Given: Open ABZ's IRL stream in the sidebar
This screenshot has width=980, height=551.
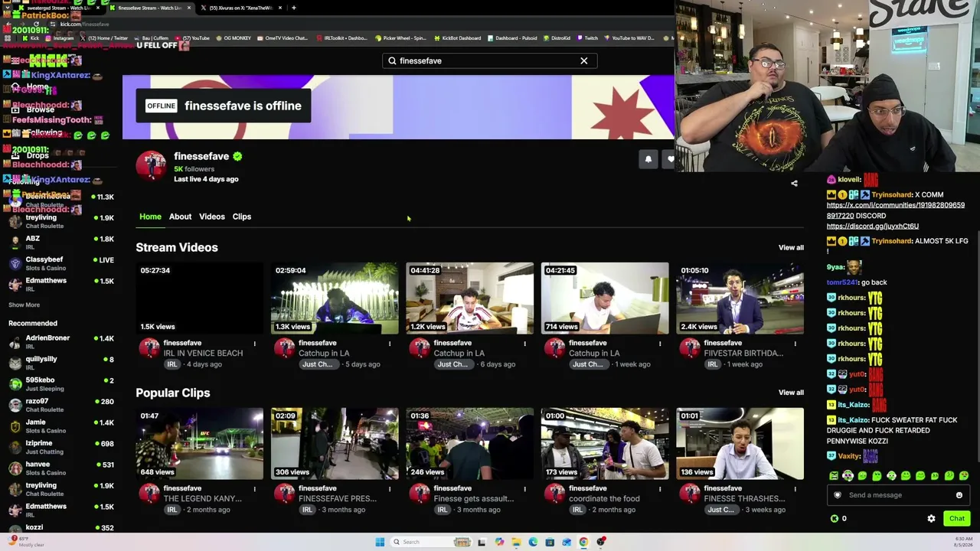Looking at the screenshot, I should point(61,243).
